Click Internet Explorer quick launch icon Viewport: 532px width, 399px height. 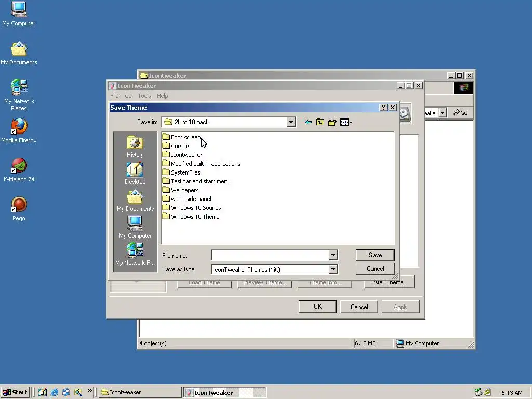coord(54,392)
